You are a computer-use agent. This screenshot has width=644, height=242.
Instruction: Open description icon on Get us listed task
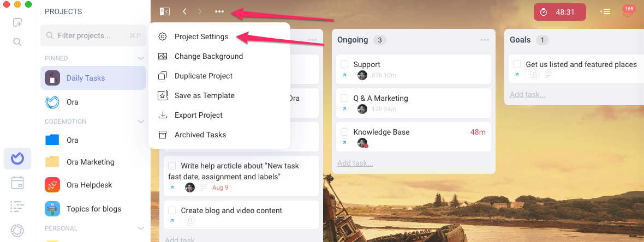pos(548,75)
